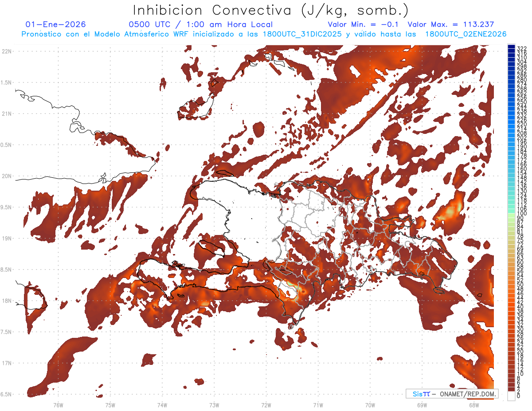Click the colorbar value label "196"
Screen dimensions: 532x411
(522, 142)
